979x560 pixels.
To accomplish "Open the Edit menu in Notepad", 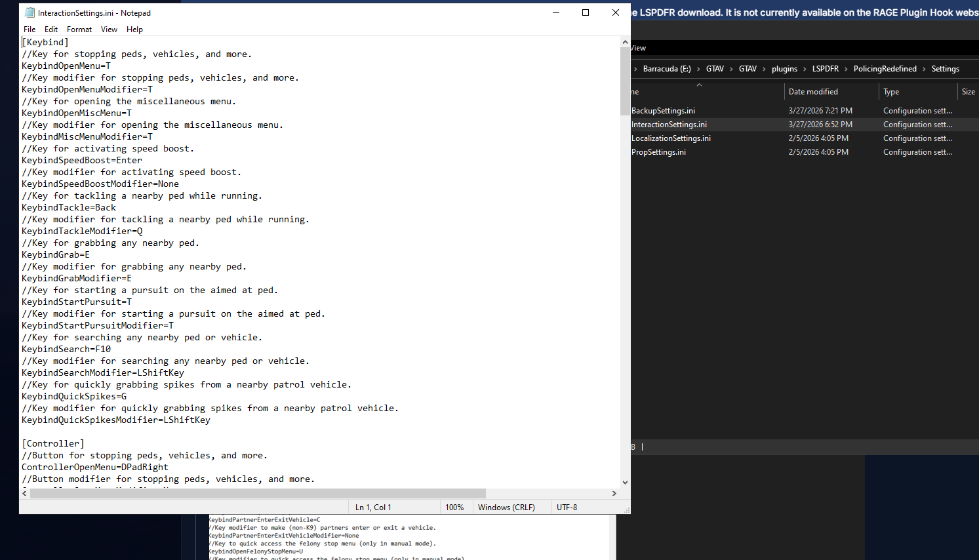I will (51, 30).
